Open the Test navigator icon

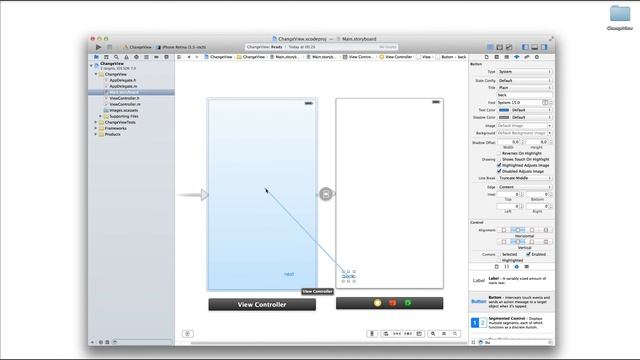[136, 57]
